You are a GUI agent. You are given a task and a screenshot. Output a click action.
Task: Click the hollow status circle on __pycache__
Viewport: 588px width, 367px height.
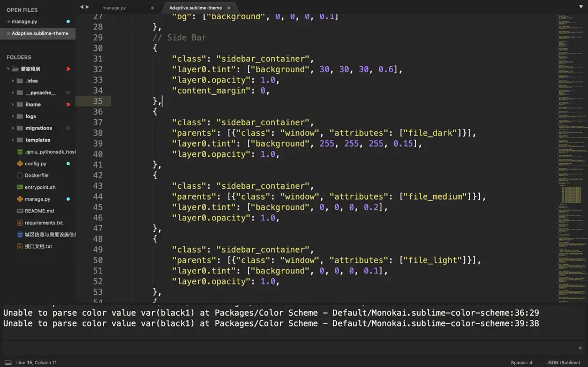click(68, 93)
